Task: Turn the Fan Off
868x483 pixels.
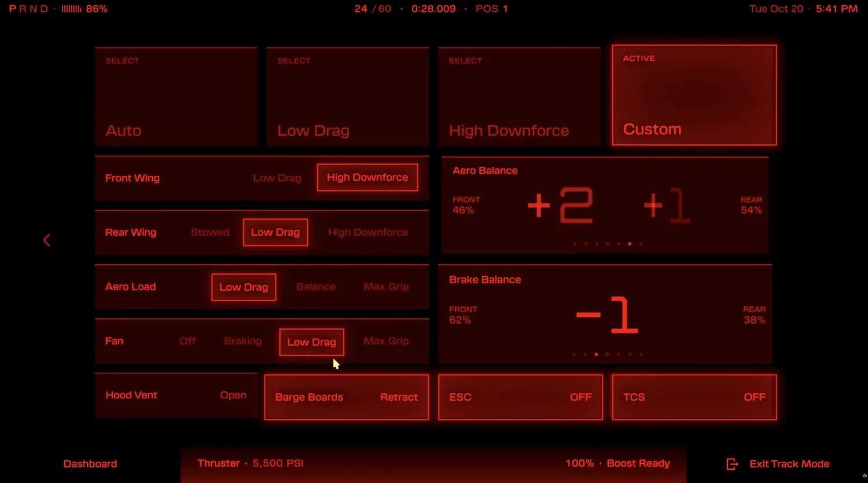Action: (187, 341)
